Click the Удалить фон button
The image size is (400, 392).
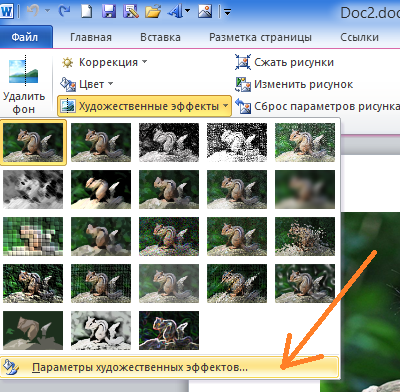(24, 86)
